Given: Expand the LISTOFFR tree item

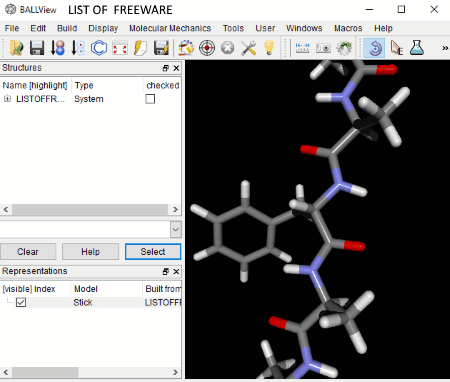Looking at the screenshot, I should (x=7, y=99).
